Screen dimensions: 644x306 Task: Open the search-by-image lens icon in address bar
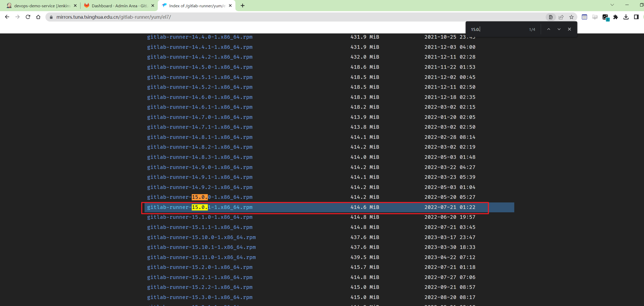pyautogui.click(x=551, y=17)
